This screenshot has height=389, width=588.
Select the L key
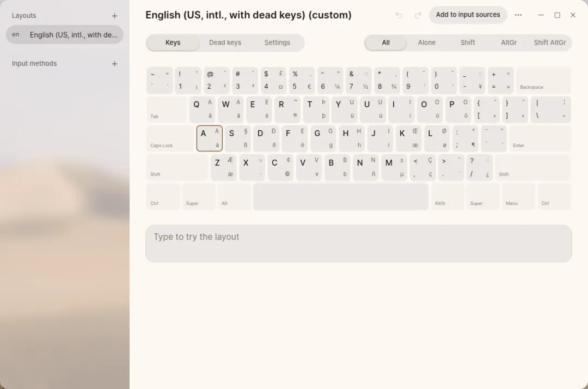tap(437, 138)
